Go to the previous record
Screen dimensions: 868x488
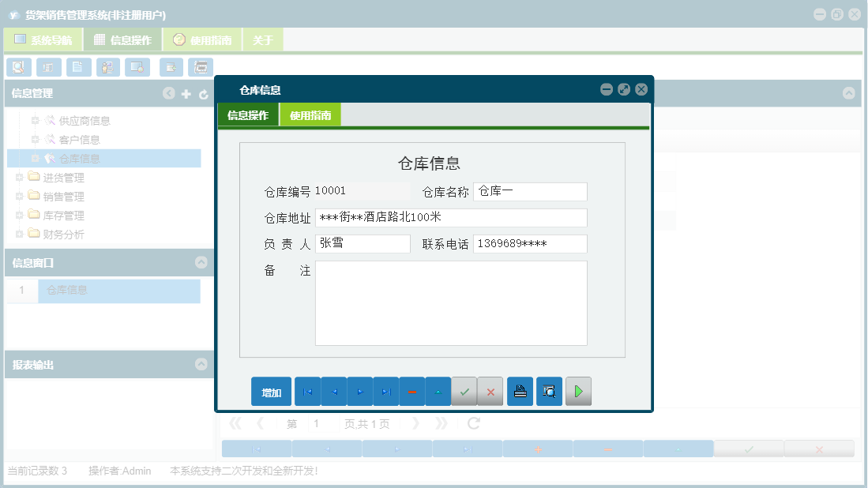pyautogui.click(x=333, y=391)
